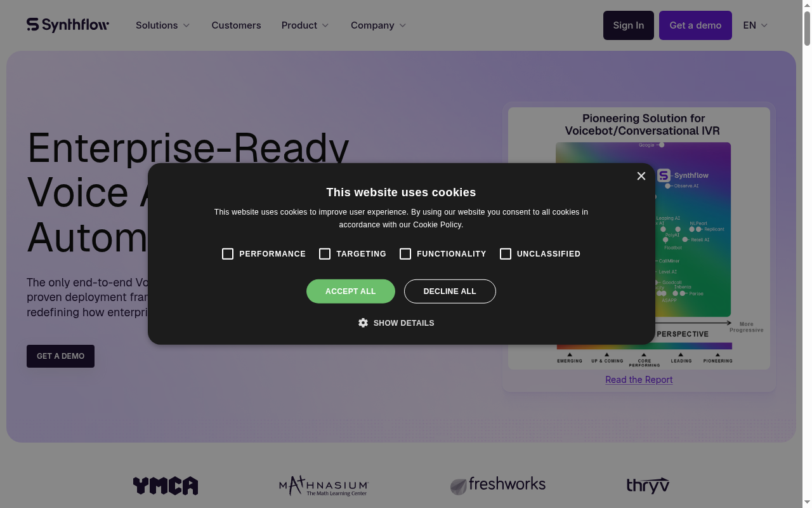Enable the Targeting cookies checkbox
The image size is (812, 508).
point(325,254)
